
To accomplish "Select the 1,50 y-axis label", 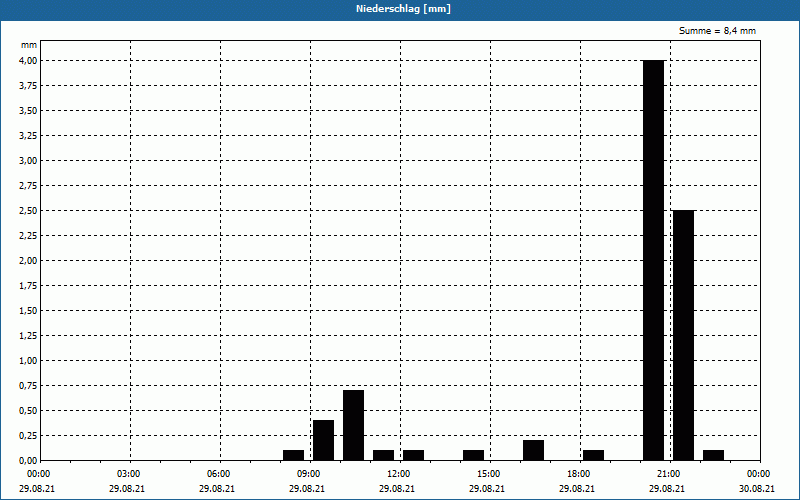I will click(28, 311).
